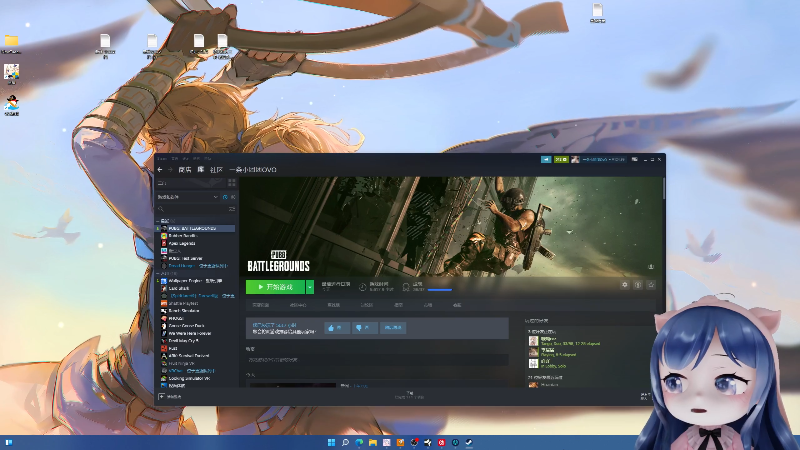Go forward with Steam's forward arrow

170,169
